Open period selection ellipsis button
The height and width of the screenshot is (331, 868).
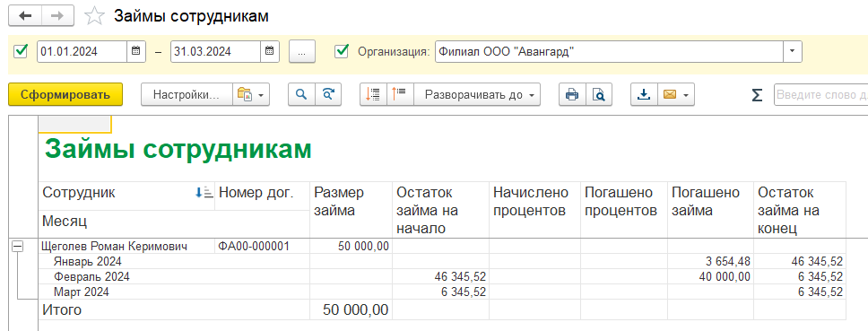[x=301, y=51]
